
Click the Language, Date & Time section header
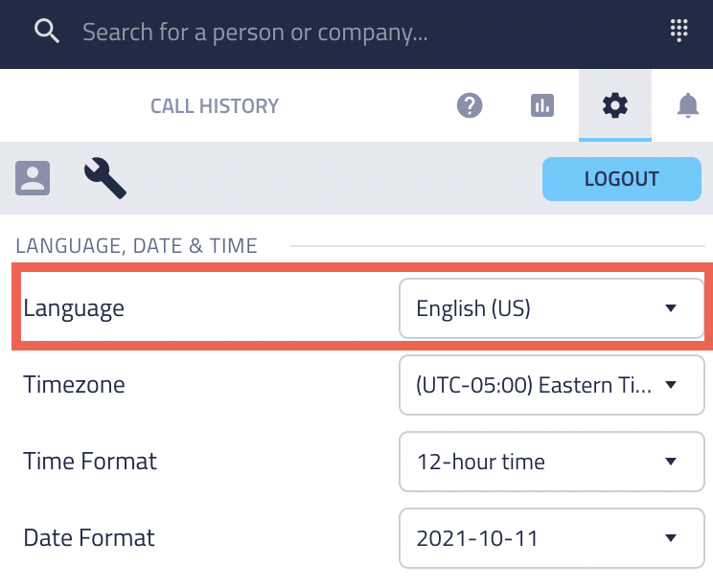(136, 246)
